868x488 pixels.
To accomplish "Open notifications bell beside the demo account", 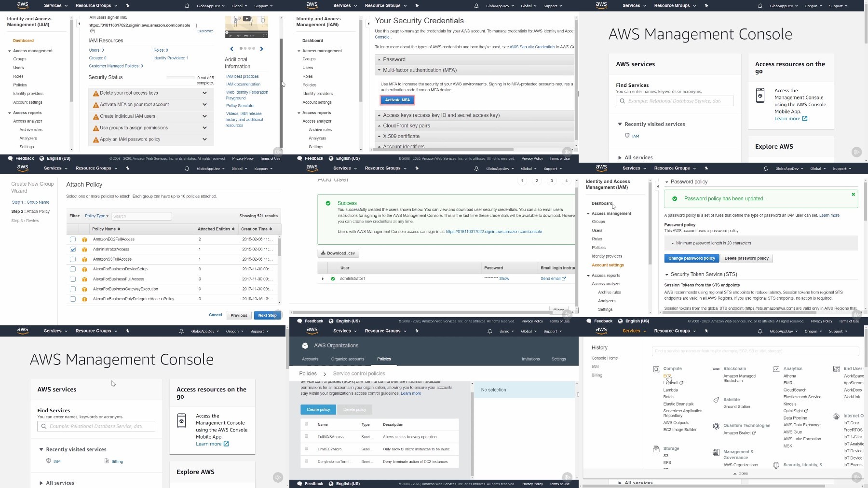I will pyautogui.click(x=490, y=331).
